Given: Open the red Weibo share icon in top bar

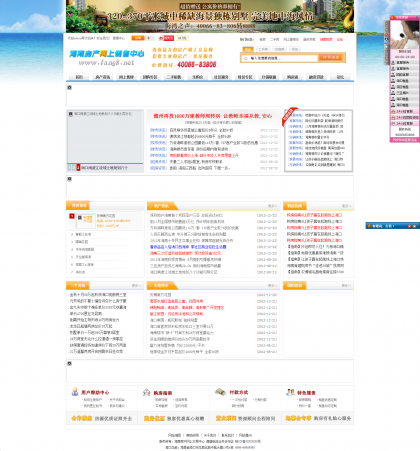Looking at the screenshot, I should click(x=166, y=38).
